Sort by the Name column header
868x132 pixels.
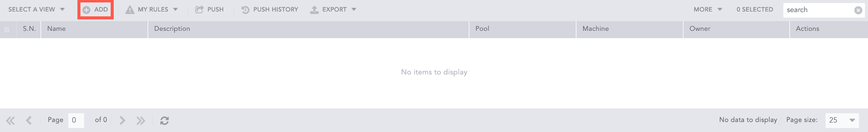[57, 29]
